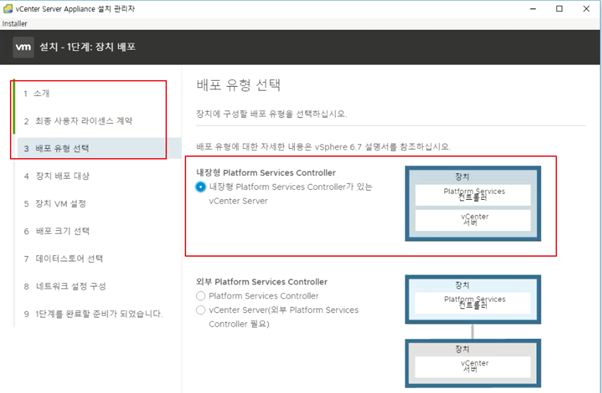Screen dimensions: 602x393
Task: Click the 설치 - 1단계: 장치 배포 header title
Action: [x=88, y=47]
